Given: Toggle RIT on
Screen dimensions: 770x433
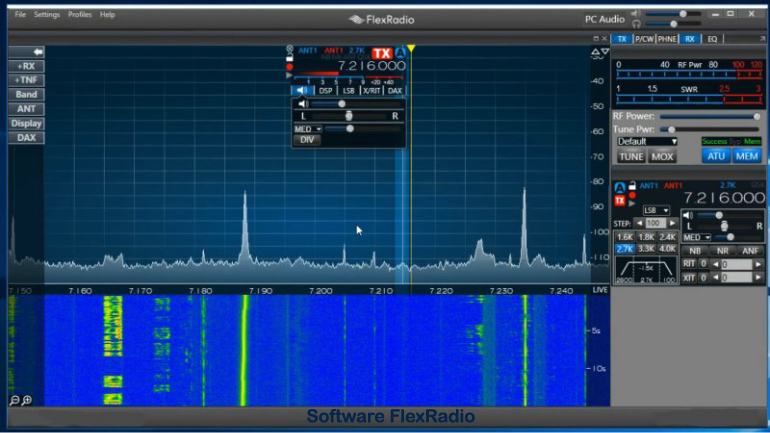Looking at the screenshot, I should coord(689,264).
